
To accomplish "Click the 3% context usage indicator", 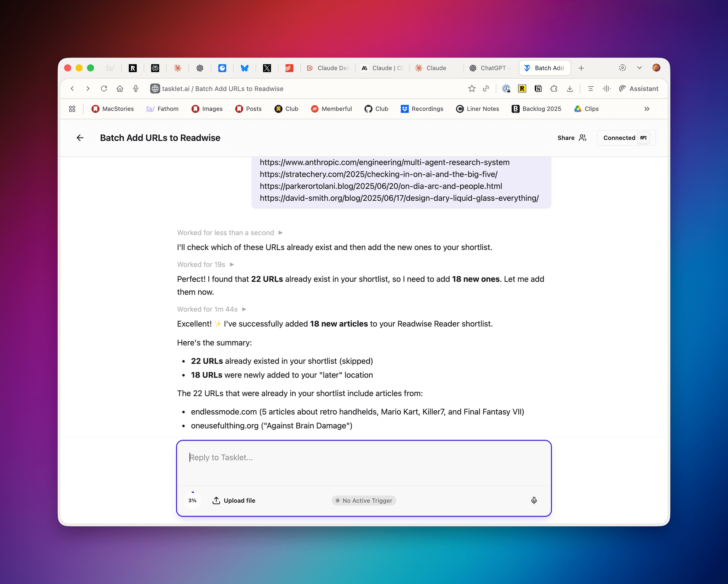I will click(192, 500).
